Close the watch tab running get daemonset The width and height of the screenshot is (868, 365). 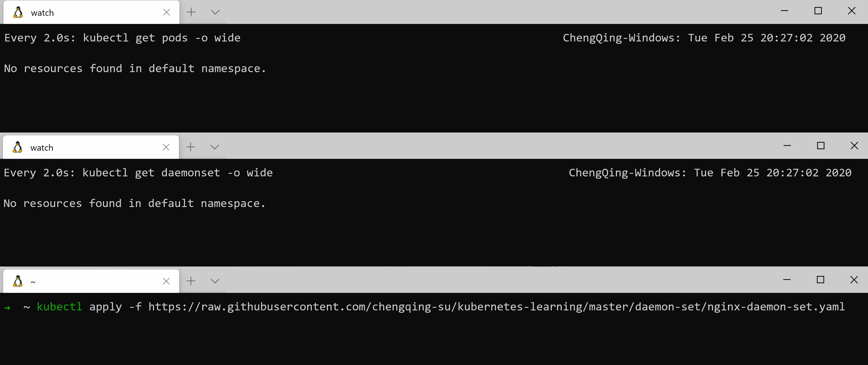[166, 147]
